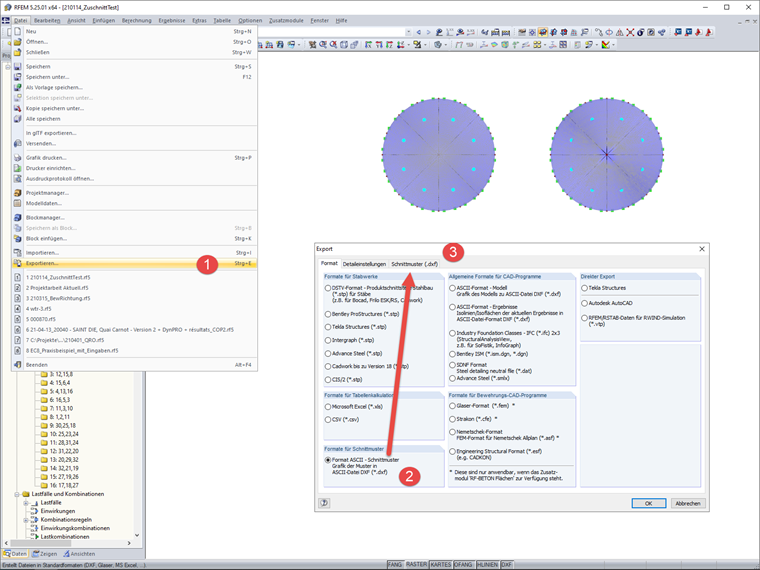Click OK in the Export dialog
760x570 pixels.
pyautogui.click(x=649, y=503)
